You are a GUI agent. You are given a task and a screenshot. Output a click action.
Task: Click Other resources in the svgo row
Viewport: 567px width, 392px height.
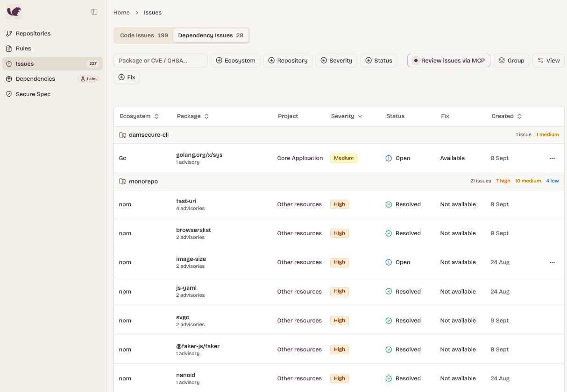pos(299,321)
